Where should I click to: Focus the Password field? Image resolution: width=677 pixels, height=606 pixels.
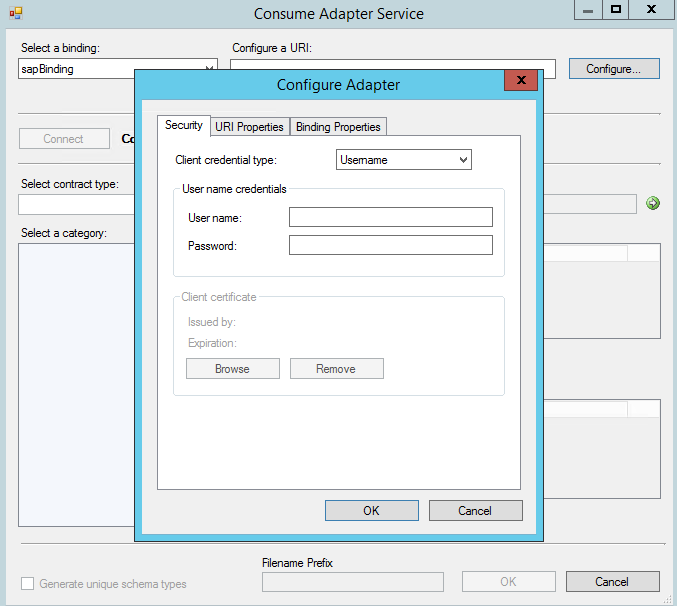point(391,245)
